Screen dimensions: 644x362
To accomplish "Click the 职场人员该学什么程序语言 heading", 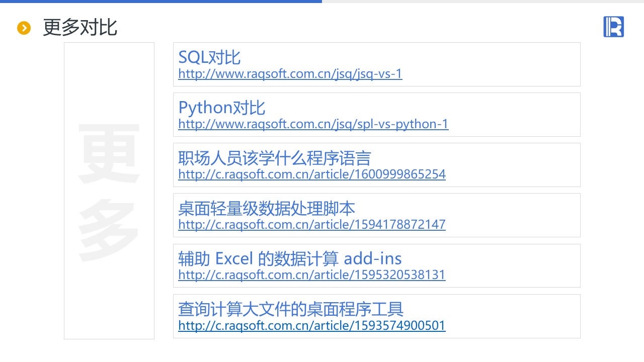I will pyautogui.click(x=274, y=158).
